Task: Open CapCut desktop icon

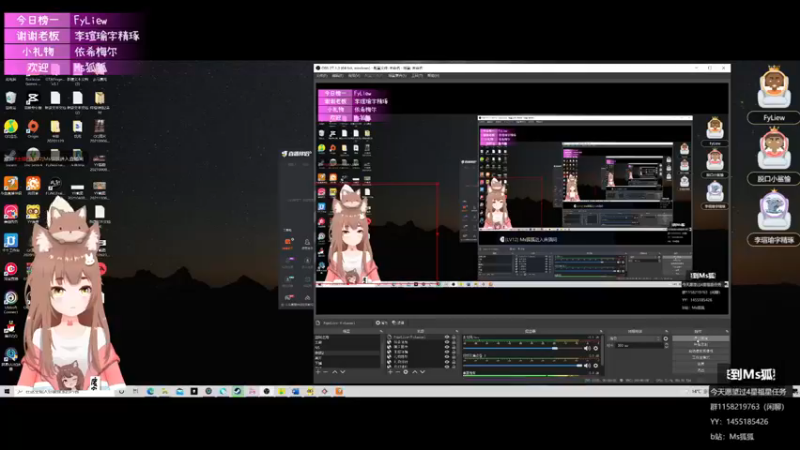Action: point(33,99)
